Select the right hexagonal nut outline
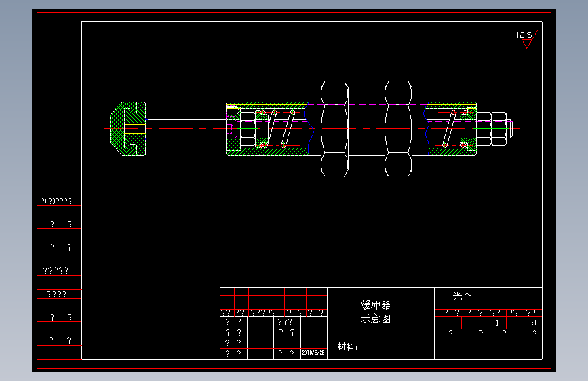Screen dimensions: 588x381 tap(398, 129)
